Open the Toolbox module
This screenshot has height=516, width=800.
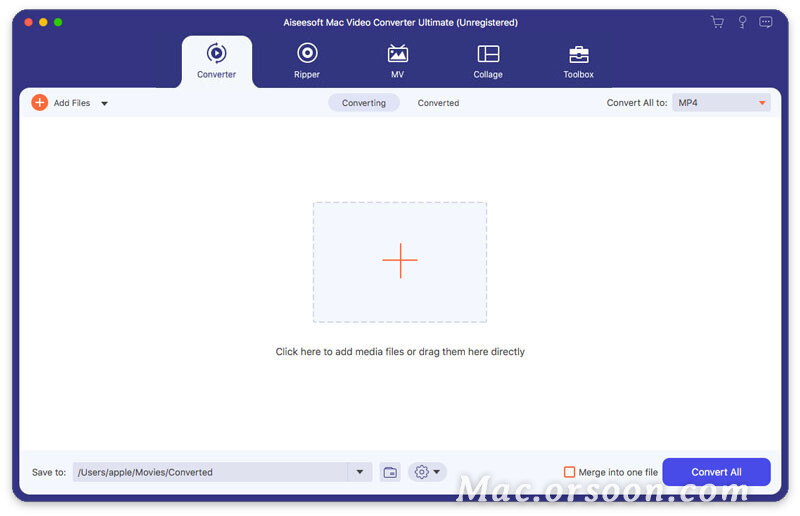(578, 54)
